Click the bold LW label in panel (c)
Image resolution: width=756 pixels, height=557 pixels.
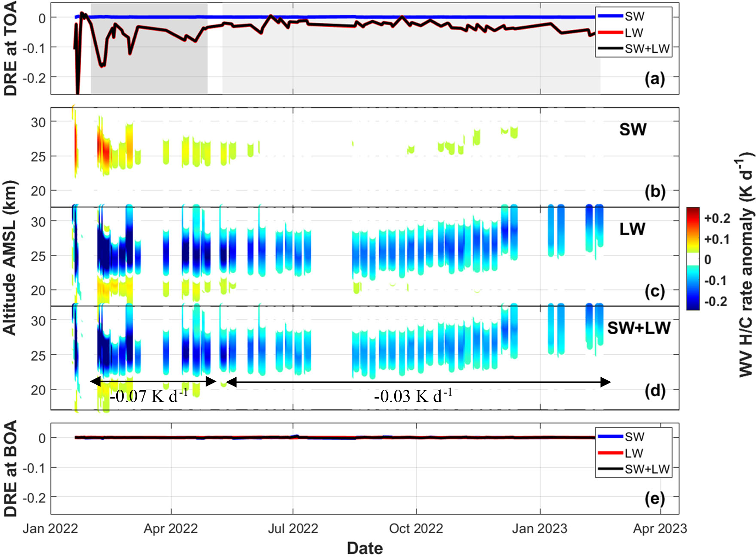pos(632,229)
